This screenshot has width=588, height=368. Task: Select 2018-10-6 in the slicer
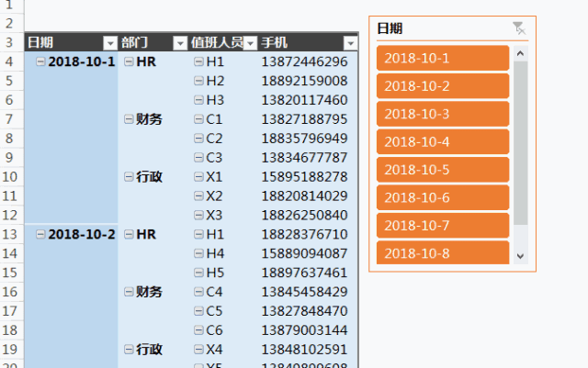coord(443,197)
